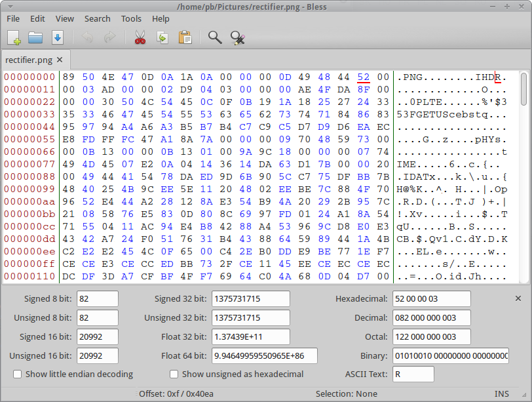Open the View menu
The width and height of the screenshot is (532, 402).
[65, 19]
